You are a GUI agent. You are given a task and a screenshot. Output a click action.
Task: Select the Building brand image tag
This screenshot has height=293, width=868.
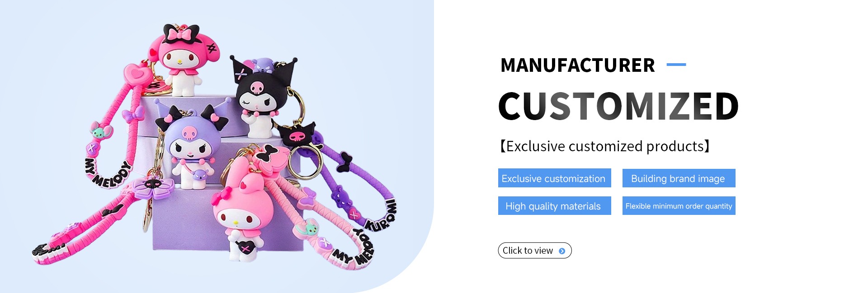click(679, 178)
